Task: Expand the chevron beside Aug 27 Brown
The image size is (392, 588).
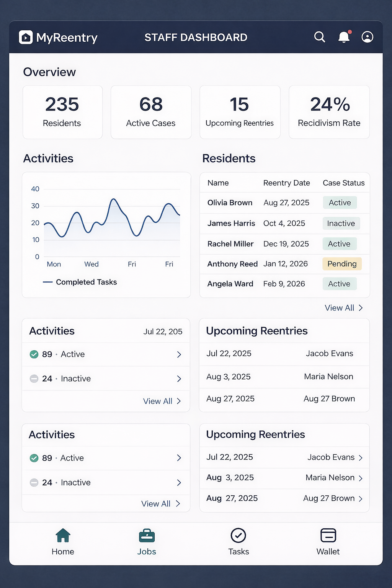Action: click(361, 499)
